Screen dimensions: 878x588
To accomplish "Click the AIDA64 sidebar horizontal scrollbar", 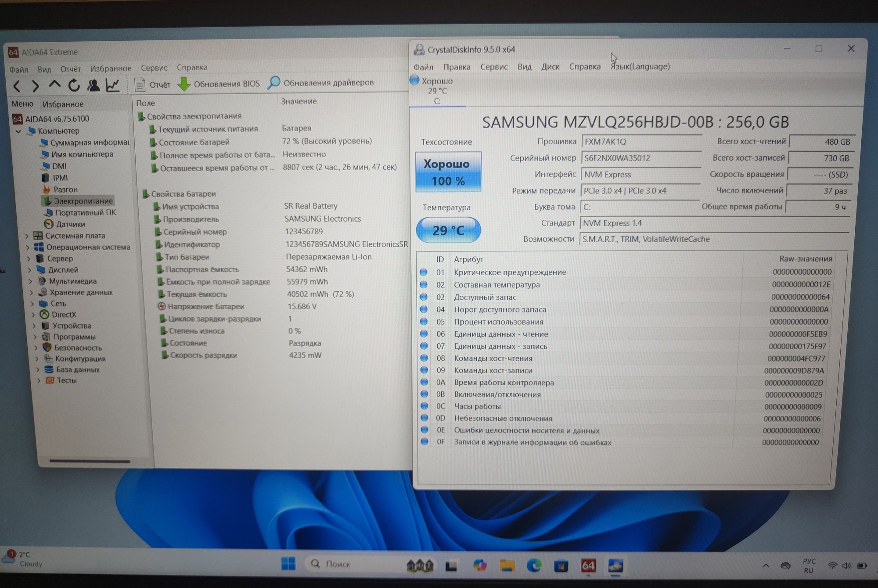I will (90, 461).
